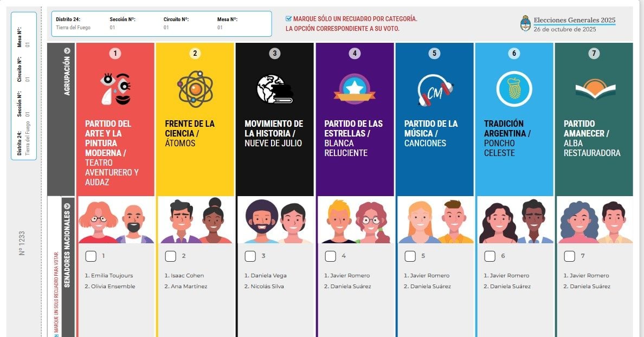The image size is (644, 337).
Task: Click the sunrise book Partido Amanecer logo
Action: 595,89
